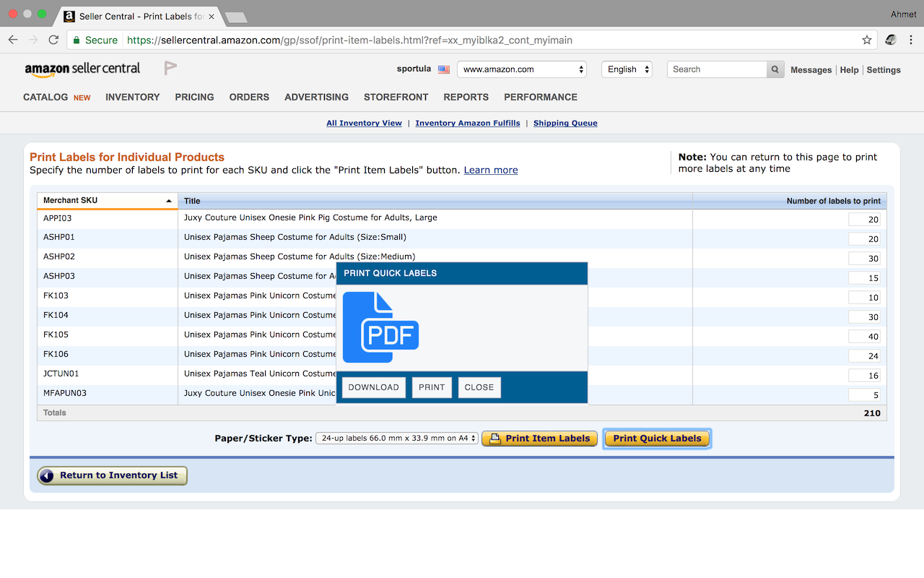Screen dimensions: 924x578
Task: Edit label count for SKU ASHP03
Action: click(864, 278)
